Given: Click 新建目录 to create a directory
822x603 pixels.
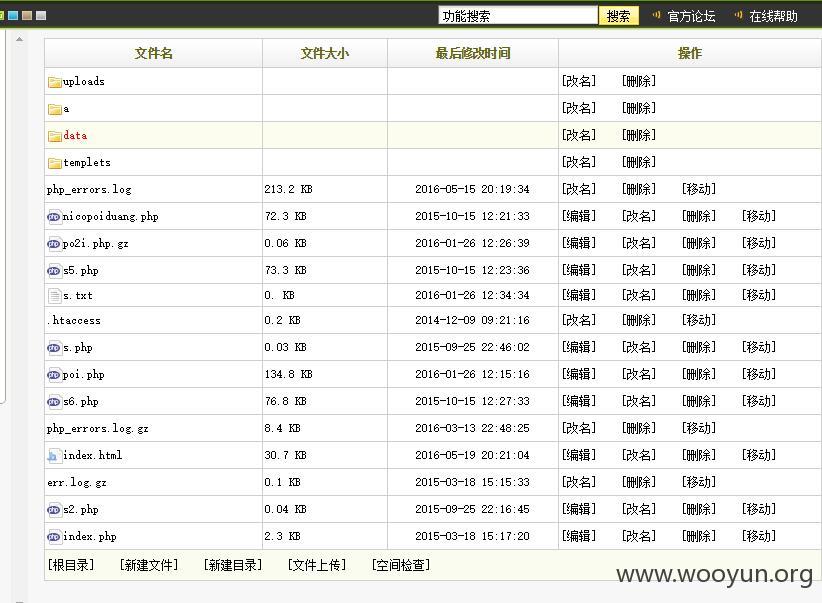Looking at the screenshot, I should coord(233,565).
